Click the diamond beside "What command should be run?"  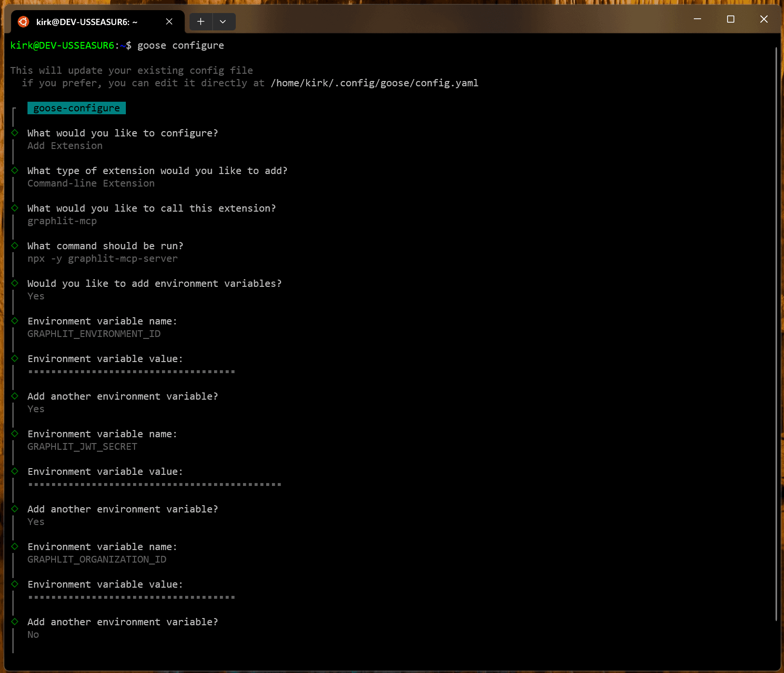click(15, 246)
